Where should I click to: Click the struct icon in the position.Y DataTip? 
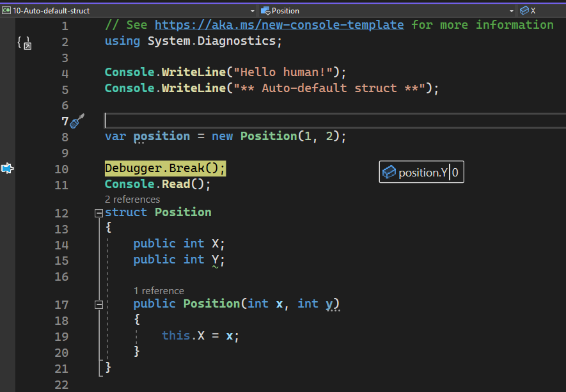click(388, 171)
